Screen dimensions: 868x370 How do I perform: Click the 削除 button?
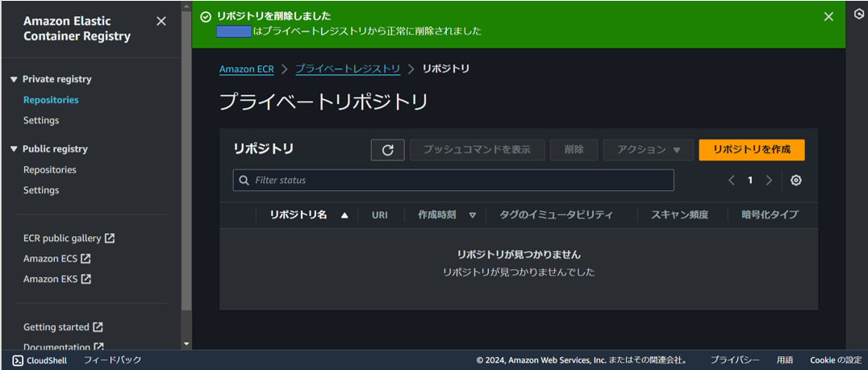pos(574,150)
